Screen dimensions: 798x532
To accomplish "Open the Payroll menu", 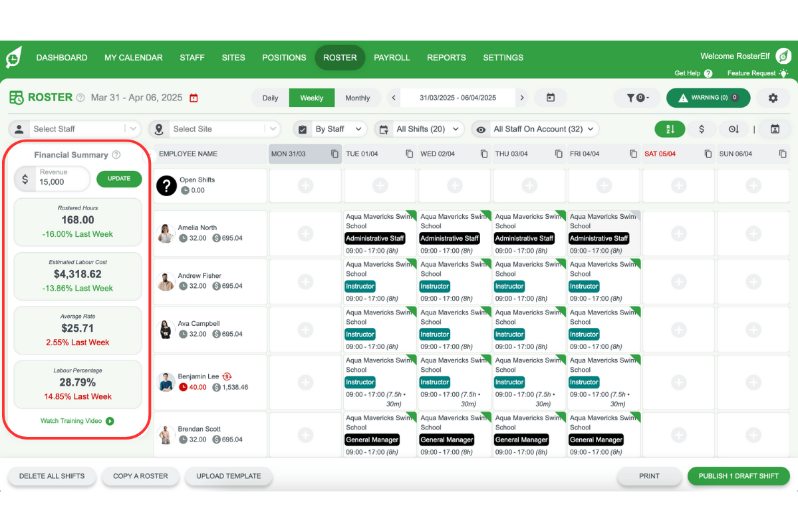I will 392,57.
